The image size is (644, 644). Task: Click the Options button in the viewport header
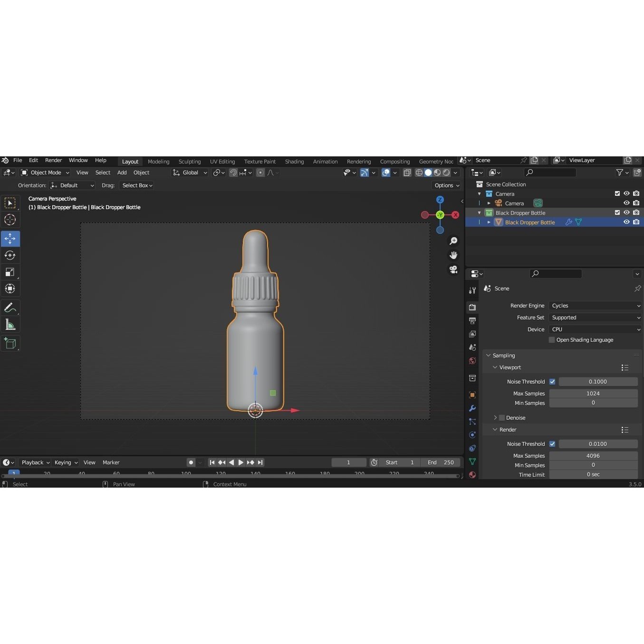click(x=446, y=185)
